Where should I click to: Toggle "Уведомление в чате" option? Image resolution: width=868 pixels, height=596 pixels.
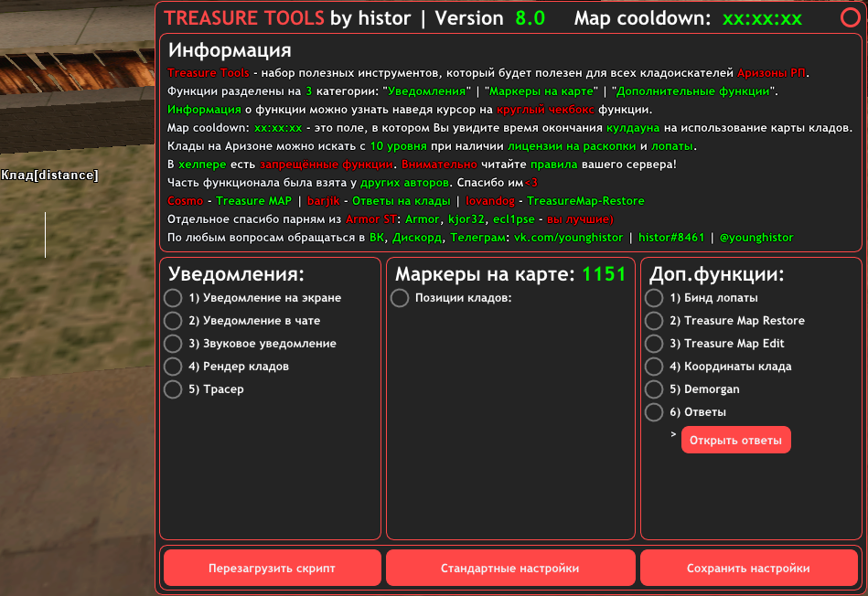pyautogui.click(x=173, y=321)
